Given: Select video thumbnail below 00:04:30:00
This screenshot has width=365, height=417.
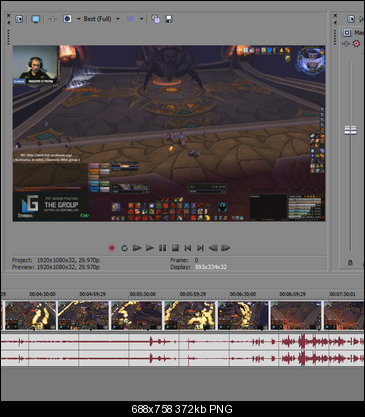Looking at the screenshot, I should (30, 315).
